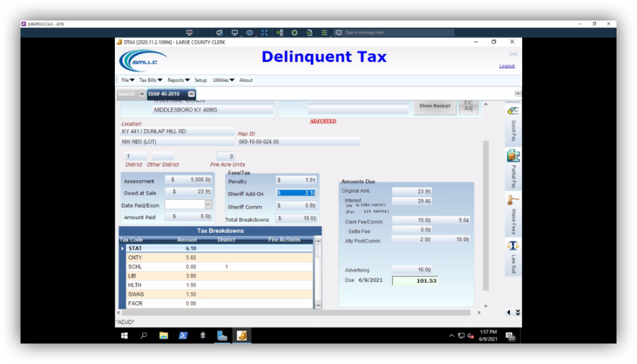Open the File menu

128,81
